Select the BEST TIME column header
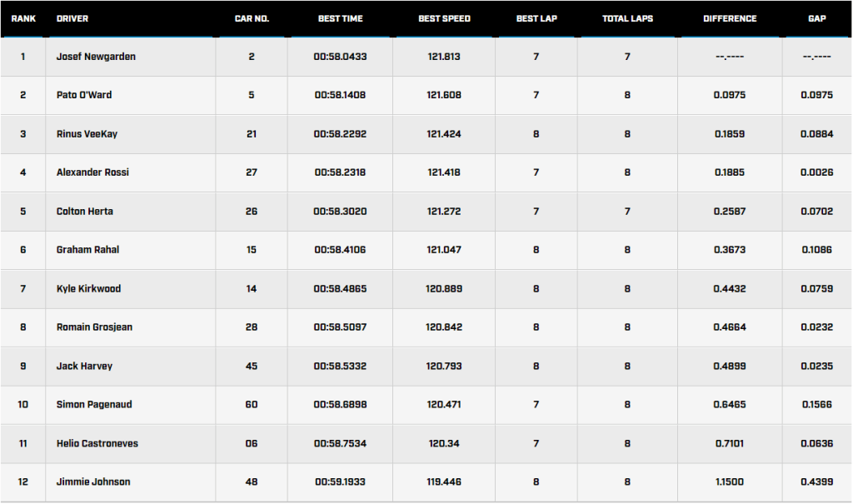The image size is (853, 504). (340, 18)
